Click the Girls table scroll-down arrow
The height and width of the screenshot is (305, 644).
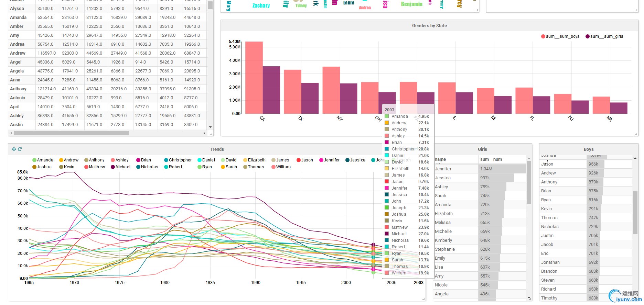[x=529, y=298]
